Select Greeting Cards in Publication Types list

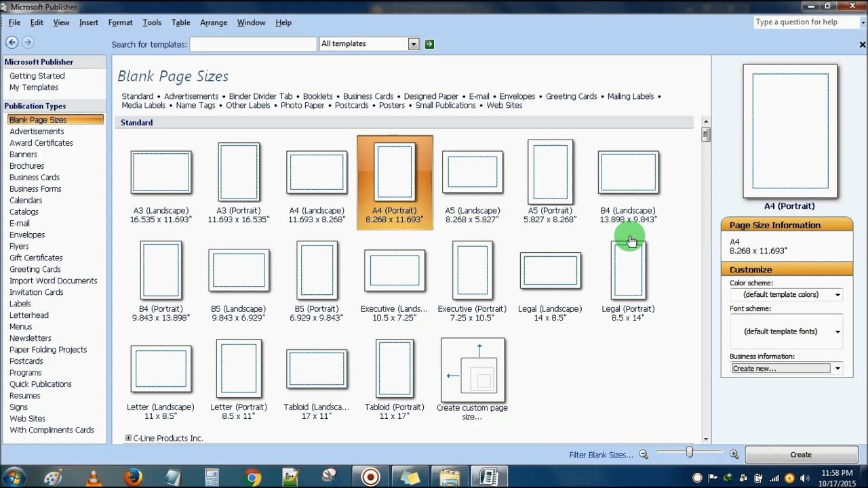coord(35,270)
